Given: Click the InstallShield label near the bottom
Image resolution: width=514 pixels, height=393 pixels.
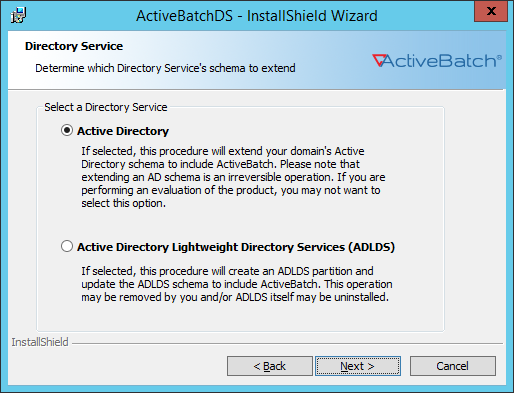Looking at the screenshot, I should click(40, 342).
